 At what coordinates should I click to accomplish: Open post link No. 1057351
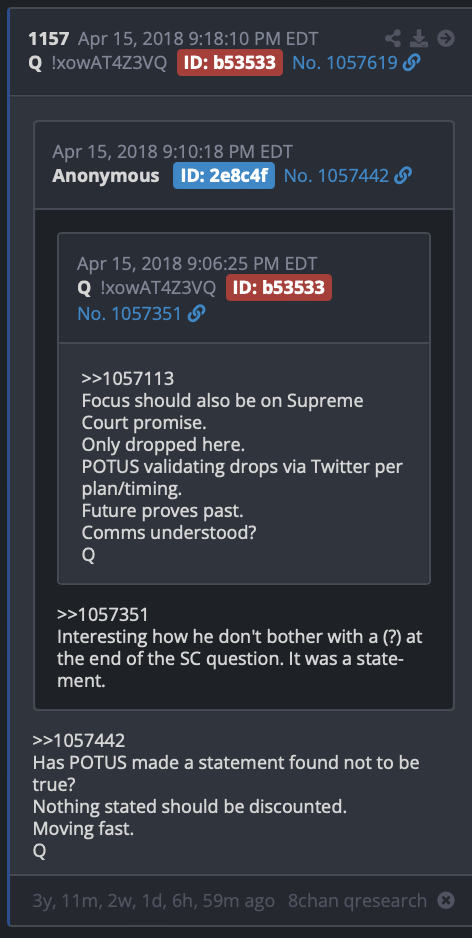[x=129, y=313]
